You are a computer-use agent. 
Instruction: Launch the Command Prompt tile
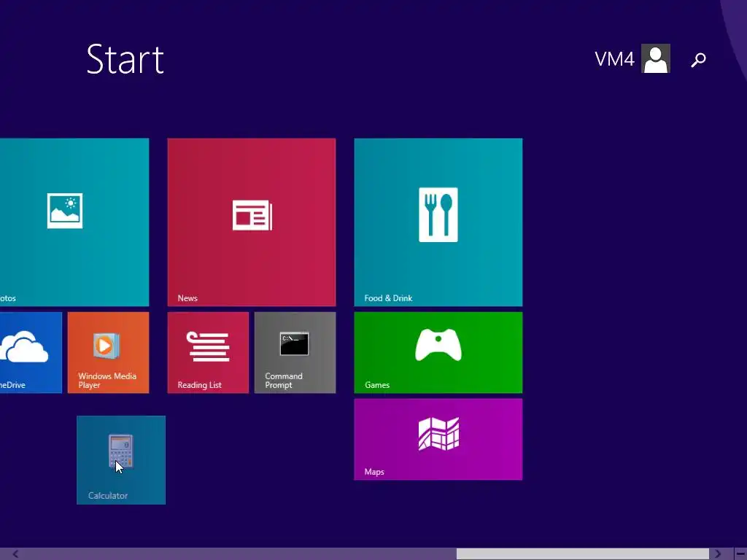[x=295, y=353]
